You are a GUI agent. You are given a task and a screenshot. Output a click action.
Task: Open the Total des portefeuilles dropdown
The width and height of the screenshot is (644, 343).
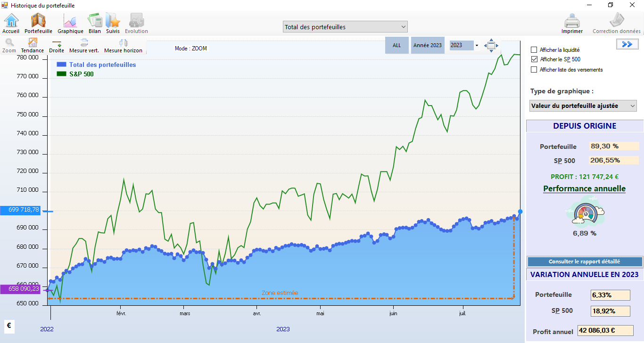[x=345, y=27]
